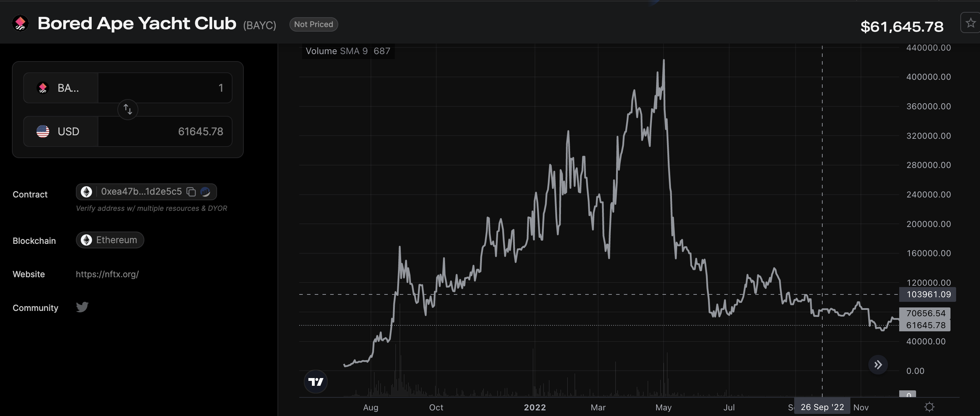
Task: Select the USD currency selector
Action: 61,131
